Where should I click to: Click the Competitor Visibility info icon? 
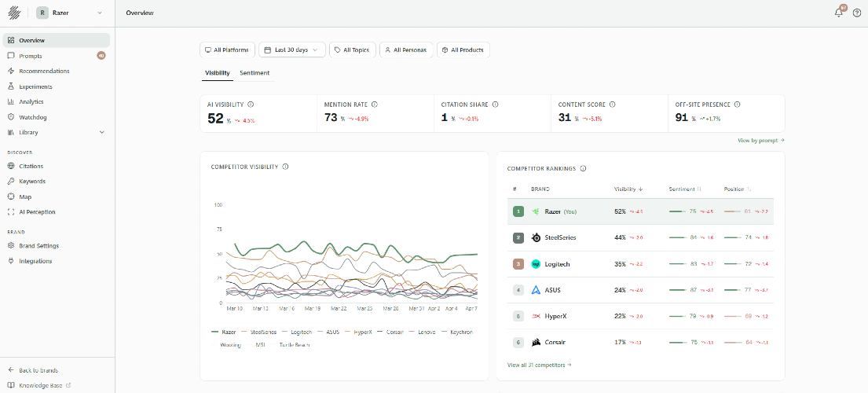[285, 167]
